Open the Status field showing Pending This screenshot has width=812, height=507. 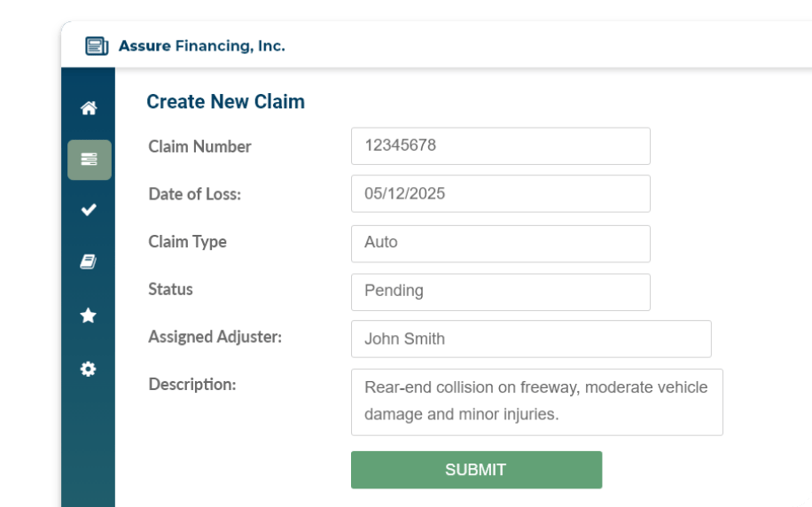pyautogui.click(x=501, y=292)
